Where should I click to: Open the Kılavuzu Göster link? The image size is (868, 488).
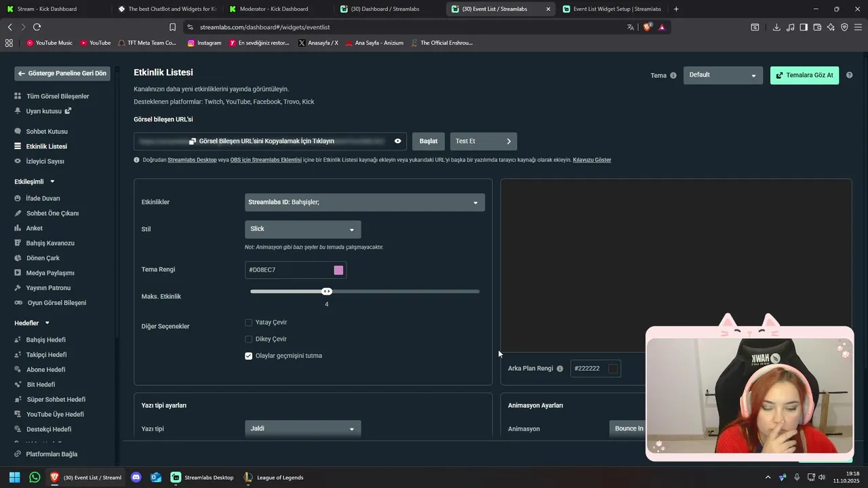pos(592,160)
